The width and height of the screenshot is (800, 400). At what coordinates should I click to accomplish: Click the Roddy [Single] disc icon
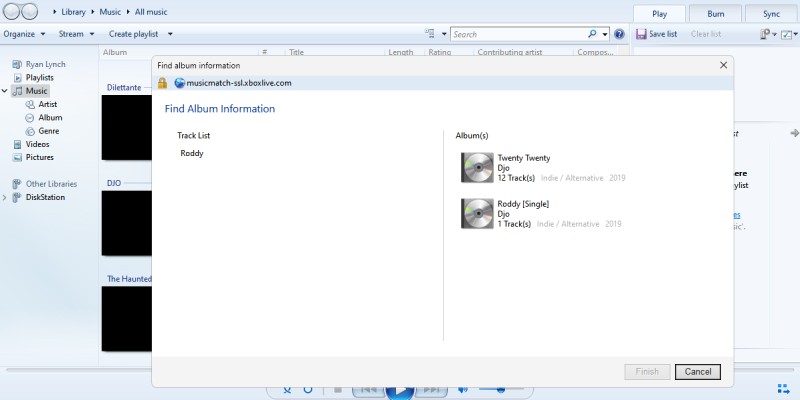(477, 214)
